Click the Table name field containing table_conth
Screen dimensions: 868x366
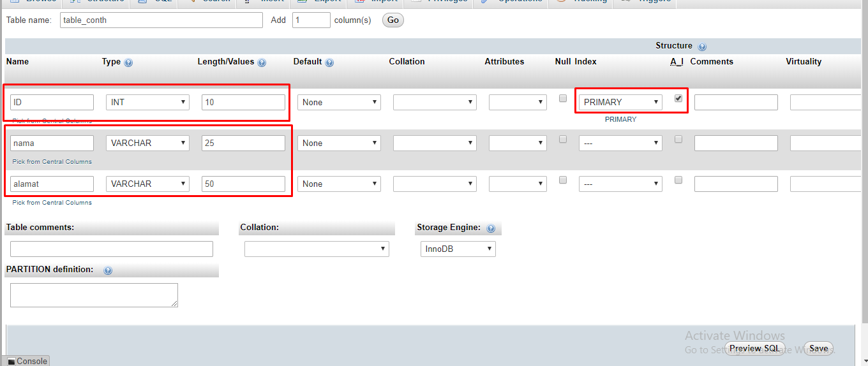point(161,20)
